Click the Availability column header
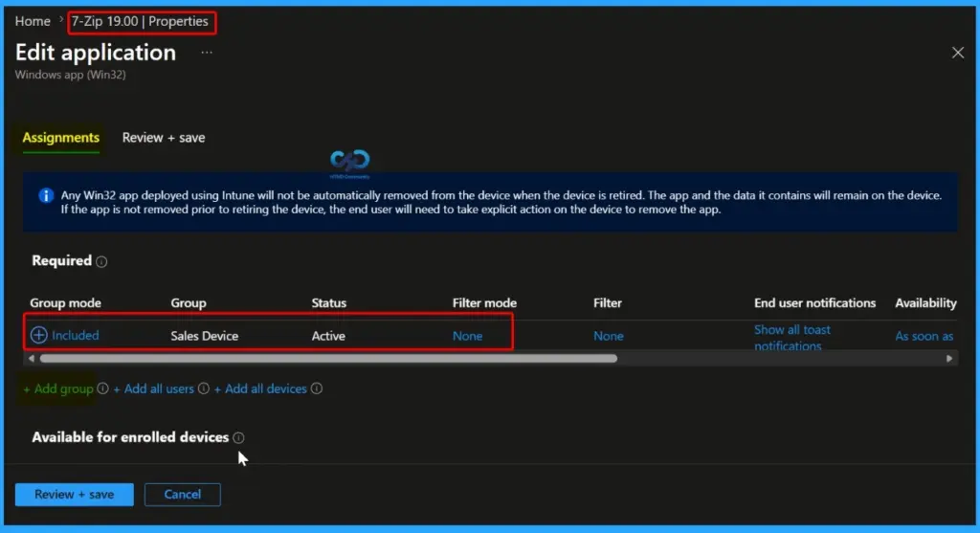Image resolution: width=980 pixels, height=533 pixels. pos(925,303)
